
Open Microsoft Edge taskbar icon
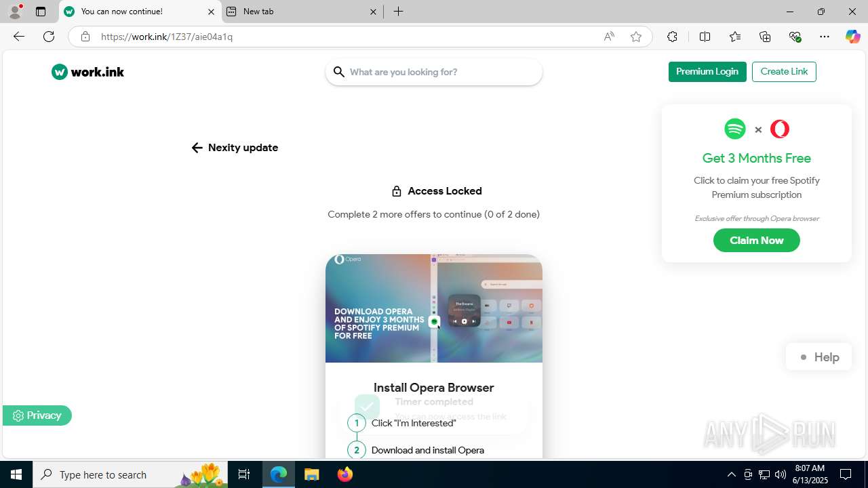tap(279, 474)
